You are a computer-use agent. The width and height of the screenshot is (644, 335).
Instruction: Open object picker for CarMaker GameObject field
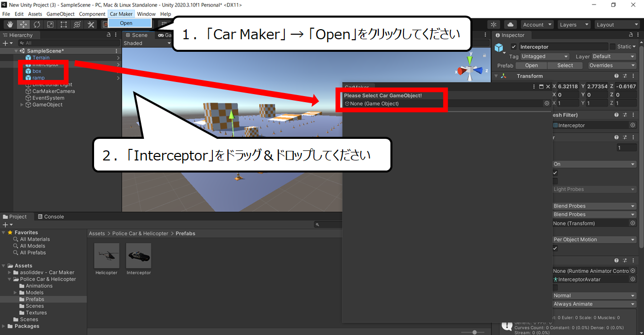coord(547,103)
